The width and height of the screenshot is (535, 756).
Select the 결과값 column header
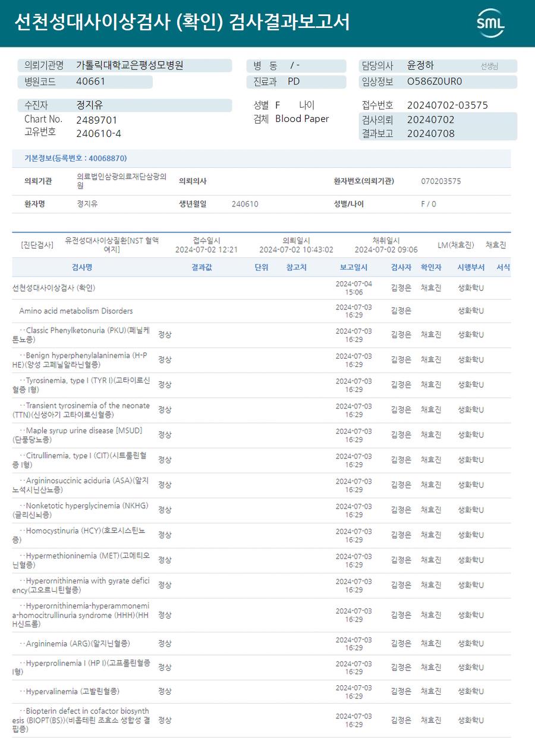pos(202,268)
